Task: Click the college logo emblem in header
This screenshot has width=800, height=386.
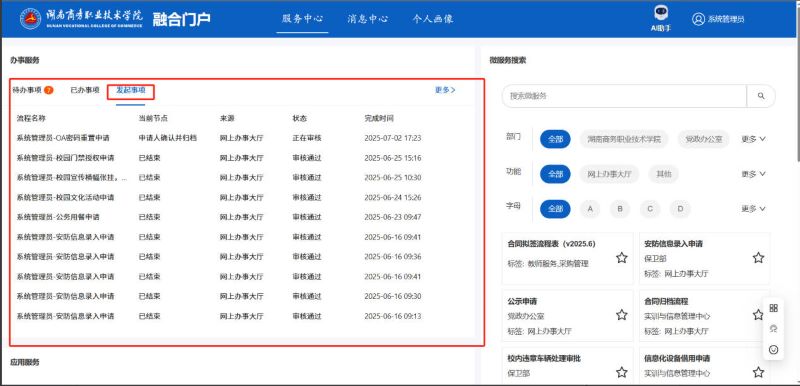Action: tap(31, 18)
